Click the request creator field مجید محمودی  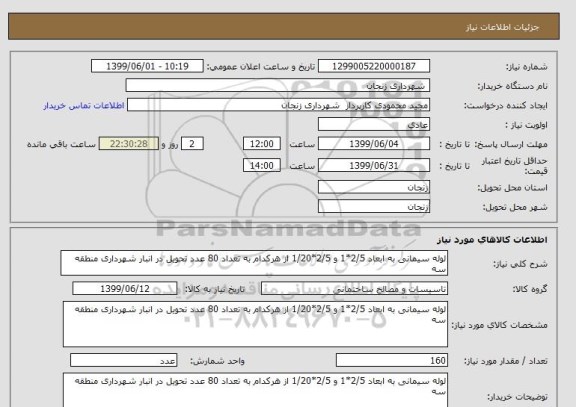coord(278,105)
